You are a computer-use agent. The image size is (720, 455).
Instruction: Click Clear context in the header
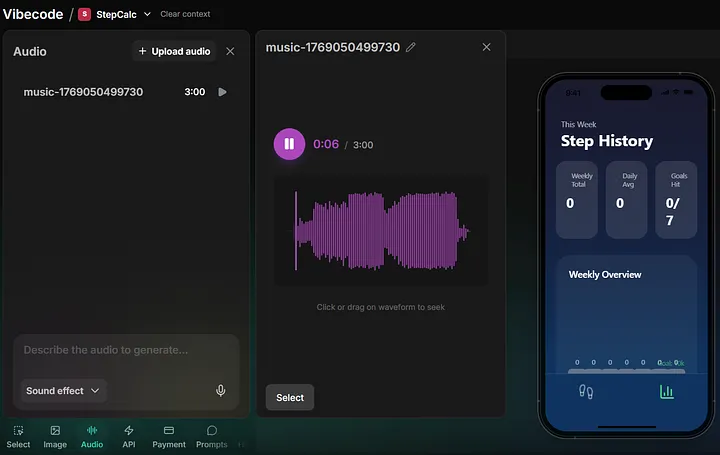click(x=185, y=14)
